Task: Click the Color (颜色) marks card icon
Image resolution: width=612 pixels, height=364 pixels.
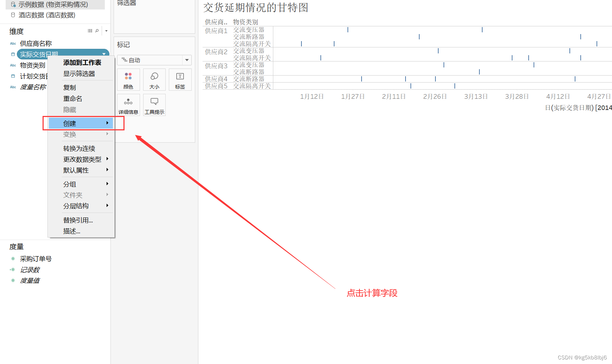Action: click(128, 80)
